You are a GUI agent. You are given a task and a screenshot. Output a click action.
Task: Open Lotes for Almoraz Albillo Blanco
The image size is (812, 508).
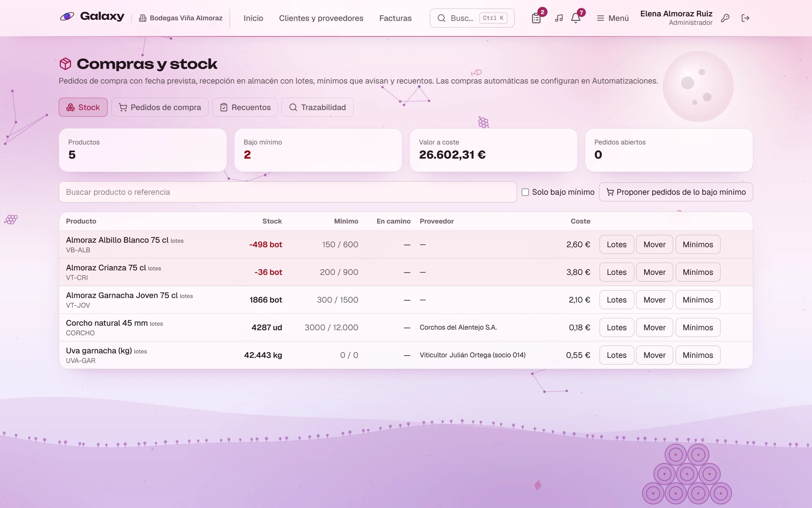click(x=617, y=245)
